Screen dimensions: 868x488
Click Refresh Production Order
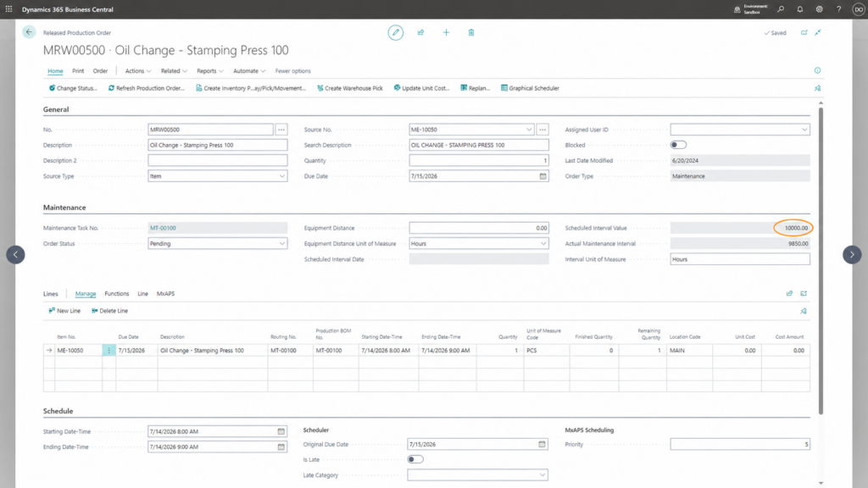(146, 88)
